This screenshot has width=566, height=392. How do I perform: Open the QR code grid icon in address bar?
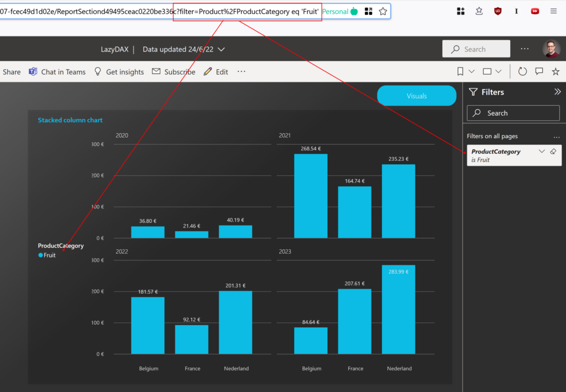[x=368, y=12]
